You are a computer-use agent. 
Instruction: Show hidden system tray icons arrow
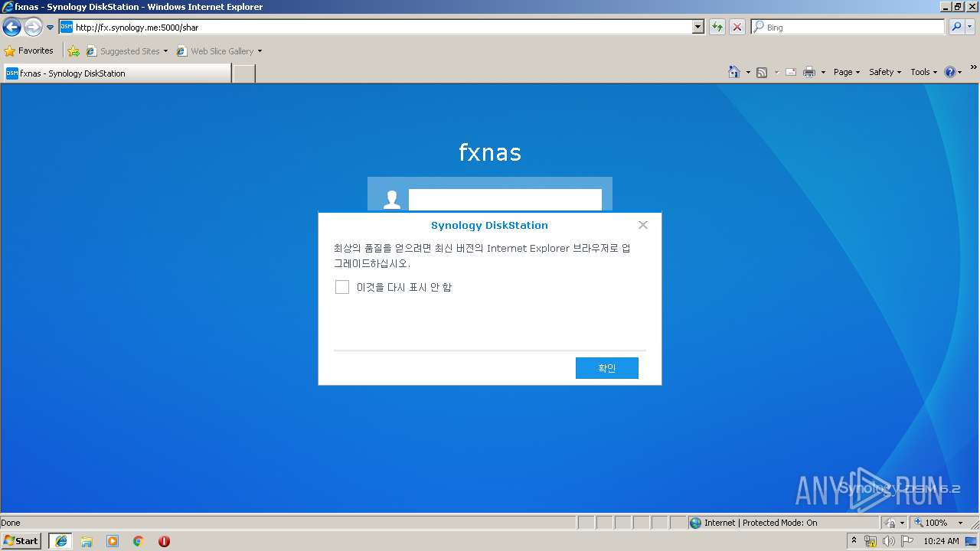854,541
